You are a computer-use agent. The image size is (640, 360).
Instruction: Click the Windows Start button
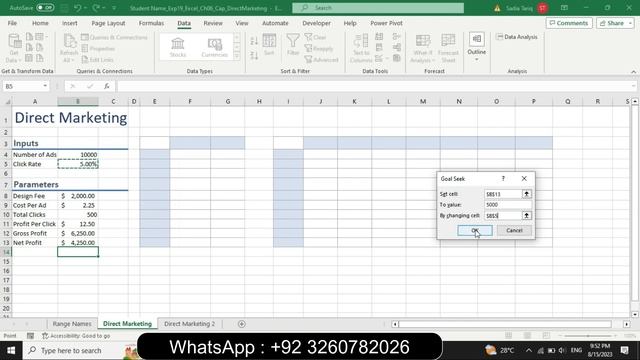pos(11,350)
